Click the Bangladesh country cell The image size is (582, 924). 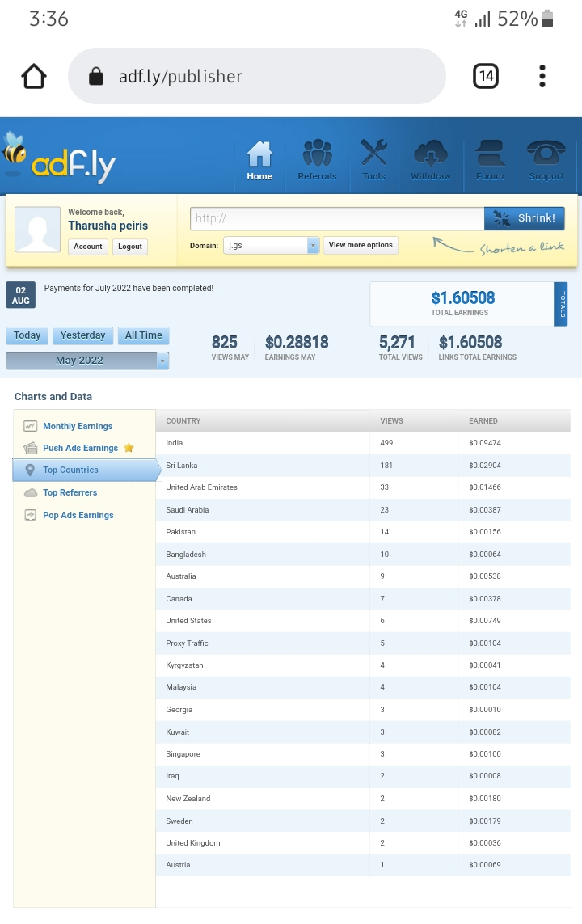click(x=186, y=554)
